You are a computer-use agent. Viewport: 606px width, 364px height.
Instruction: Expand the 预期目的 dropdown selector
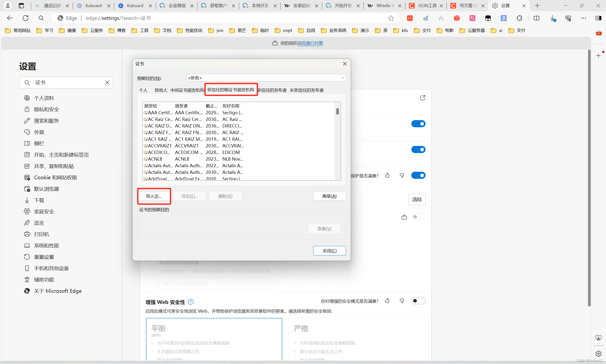[x=342, y=78]
